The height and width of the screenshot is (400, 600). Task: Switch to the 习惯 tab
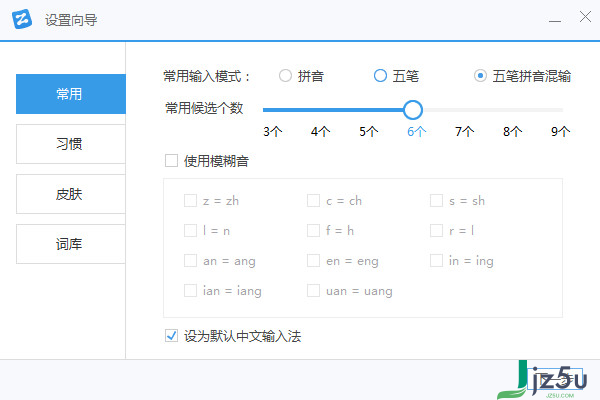point(71,144)
